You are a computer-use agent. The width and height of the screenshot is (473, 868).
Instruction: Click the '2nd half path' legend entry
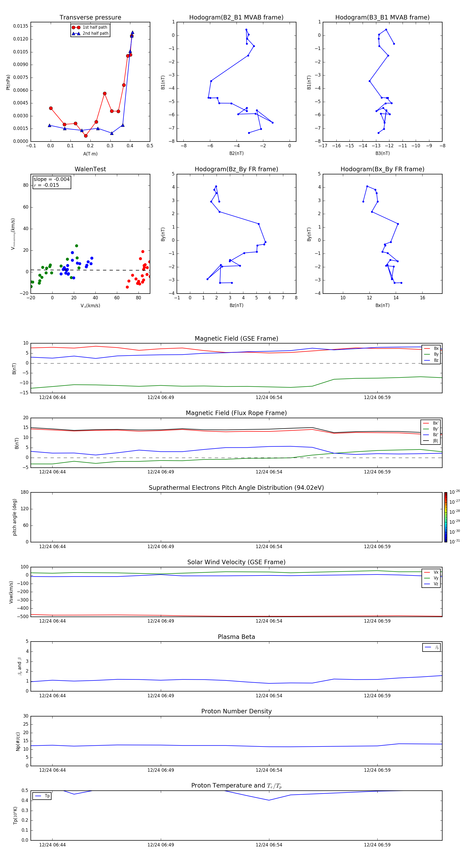pos(90,33)
